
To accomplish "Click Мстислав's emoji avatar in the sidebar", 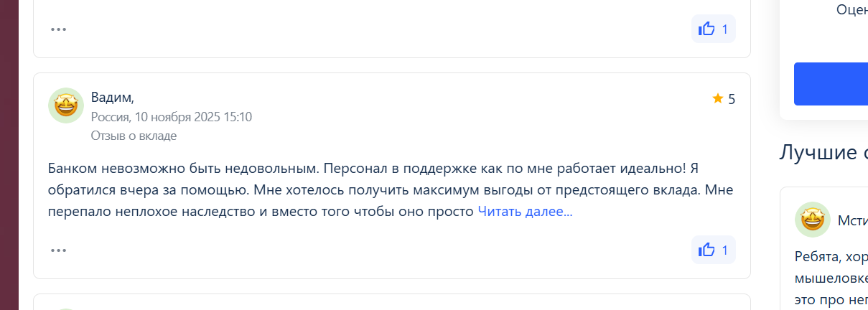I will click(x=813, y=220).
